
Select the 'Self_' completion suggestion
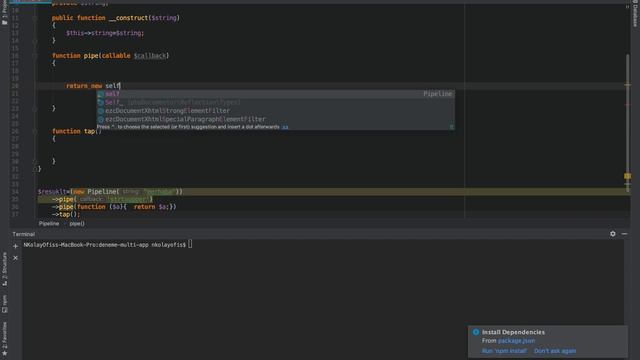pyautogui.click(x=276, y=102)
